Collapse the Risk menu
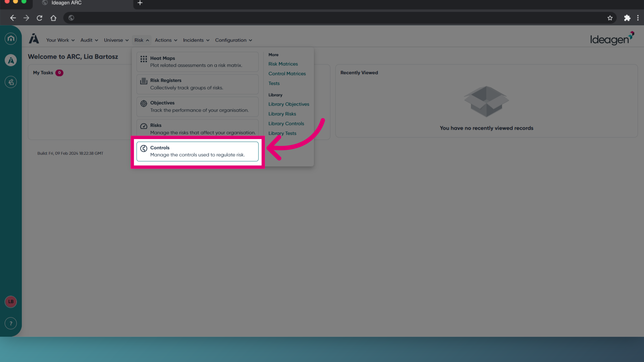The height and width of the screenshot is (362, 644). tap(142, 40)
